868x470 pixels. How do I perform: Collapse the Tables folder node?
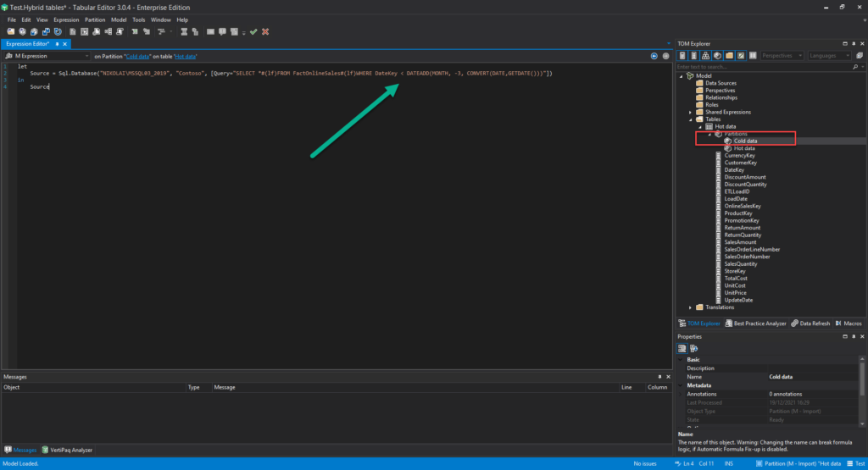[690, 119]
